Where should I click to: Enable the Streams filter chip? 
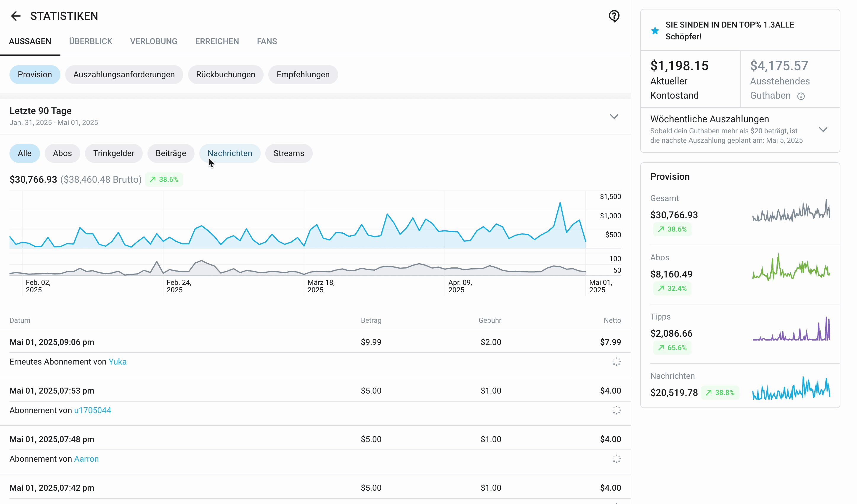click(x=288, y=153)
